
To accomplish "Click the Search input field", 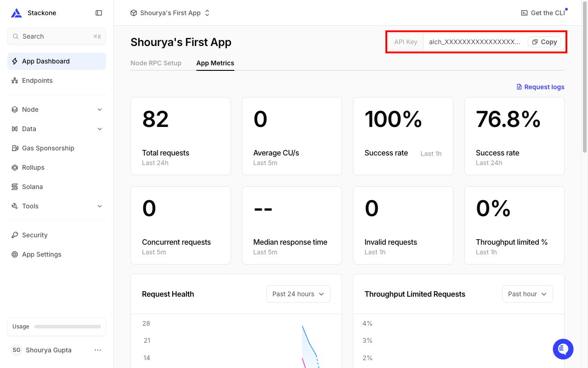I will [57, 36].
